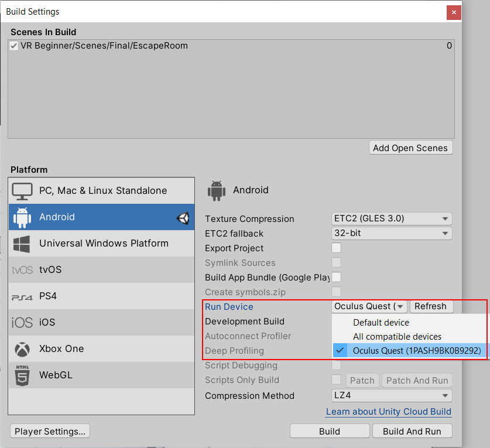Click the tvOS platform icon

point(22,270)
